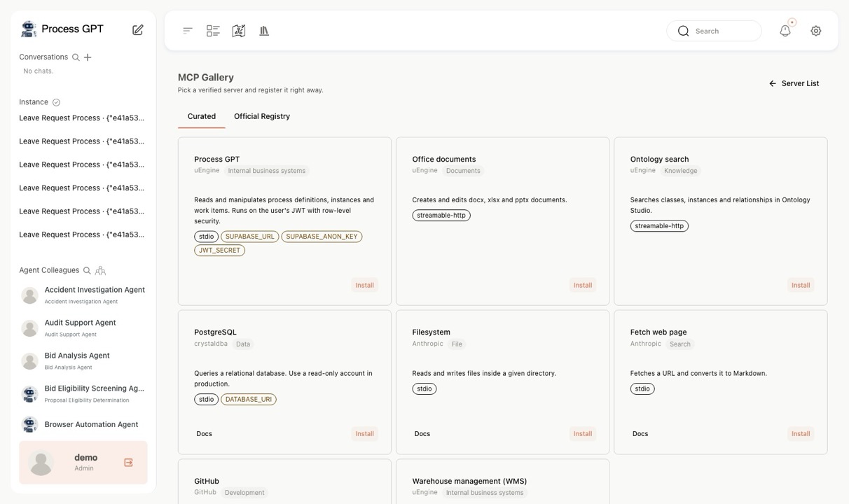This screenshot has width=849, height=504.
Task: Click the Process GPT robot logo
Action: [29, 29]
